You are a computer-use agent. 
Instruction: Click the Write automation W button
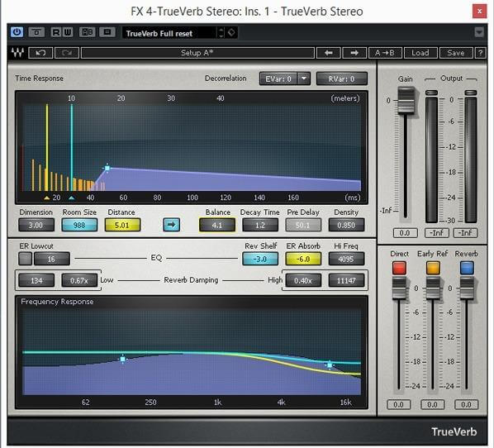[68, 32]
